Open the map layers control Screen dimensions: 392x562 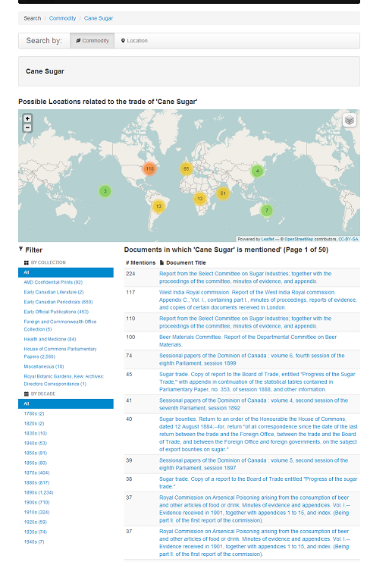[350, 120]
